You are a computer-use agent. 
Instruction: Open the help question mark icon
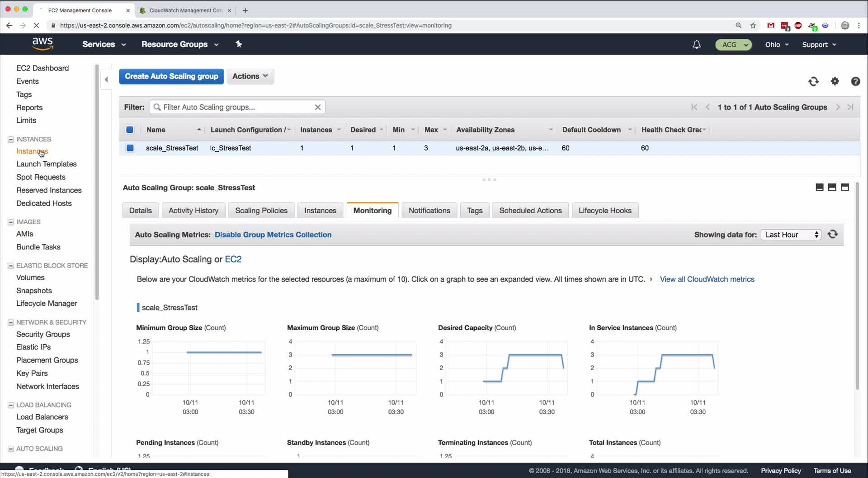click(855, 81)
